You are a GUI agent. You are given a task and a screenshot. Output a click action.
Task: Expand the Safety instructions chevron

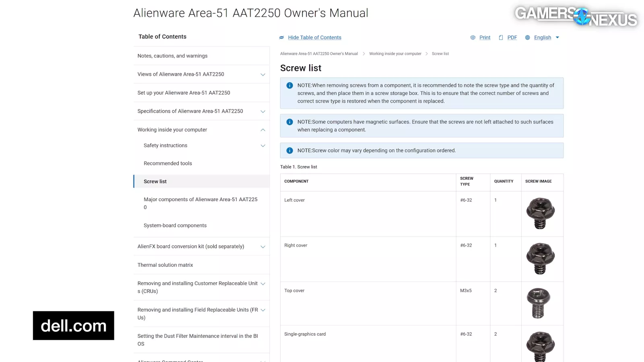[x=263, y=146]
